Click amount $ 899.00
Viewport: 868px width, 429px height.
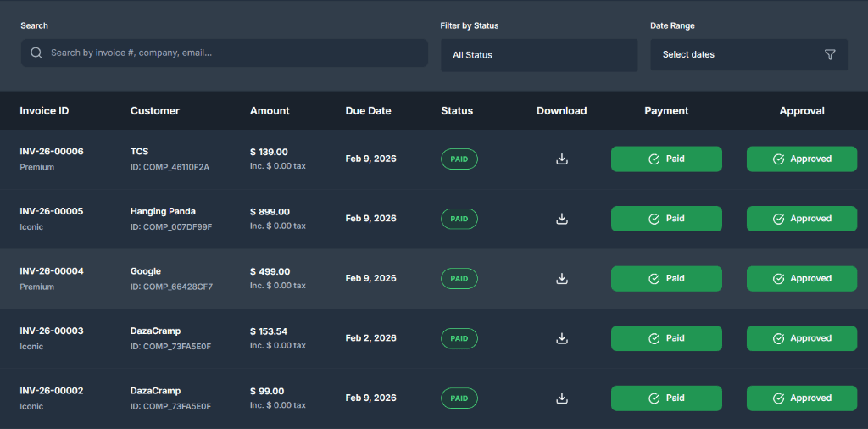[x=270, y=212]
